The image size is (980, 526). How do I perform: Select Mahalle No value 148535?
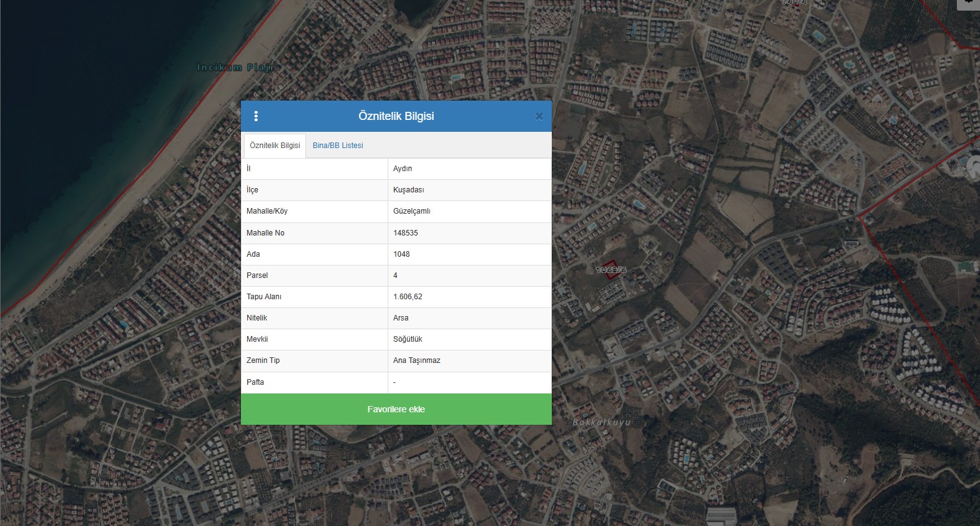(x=406, y=233)
